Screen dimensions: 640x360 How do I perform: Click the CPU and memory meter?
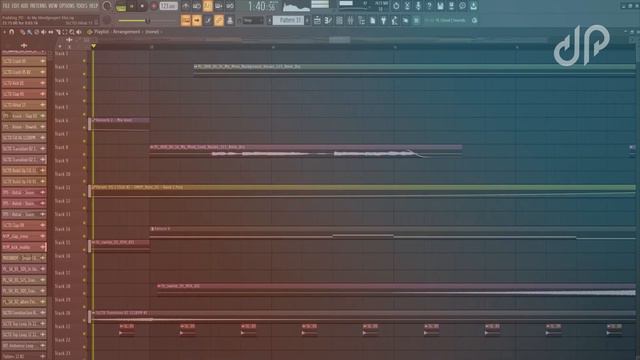[364, 6]
